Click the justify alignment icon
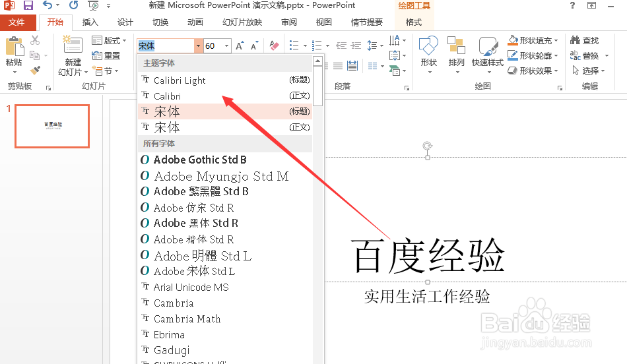Image resolution: width=627 pixels, height=364 pixels. pyautogui.click(x=338, y=66)
